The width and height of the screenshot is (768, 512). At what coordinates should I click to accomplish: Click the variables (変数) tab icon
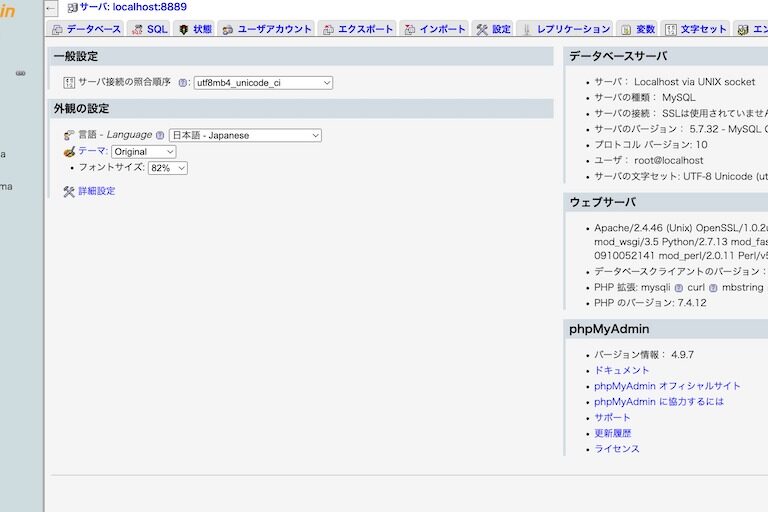pyautogui.click(x=626, y=30)
